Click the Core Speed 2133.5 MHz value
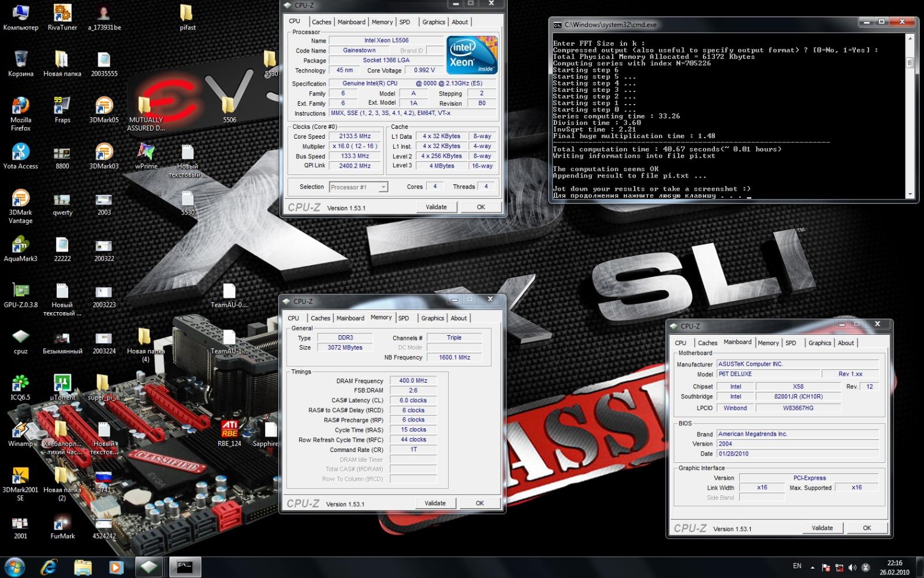Viewport: 924px width, 578px height. click(x=355, y=136)
